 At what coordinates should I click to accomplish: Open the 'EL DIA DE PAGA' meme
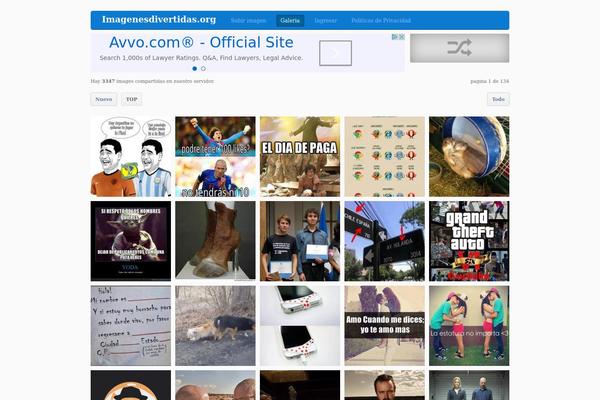pos(300,157)
